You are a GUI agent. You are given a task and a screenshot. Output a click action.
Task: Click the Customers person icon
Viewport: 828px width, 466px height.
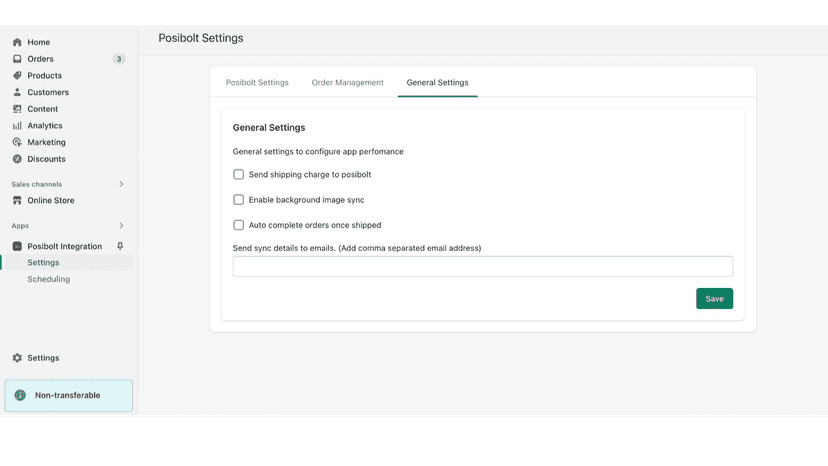click(17, 92)
